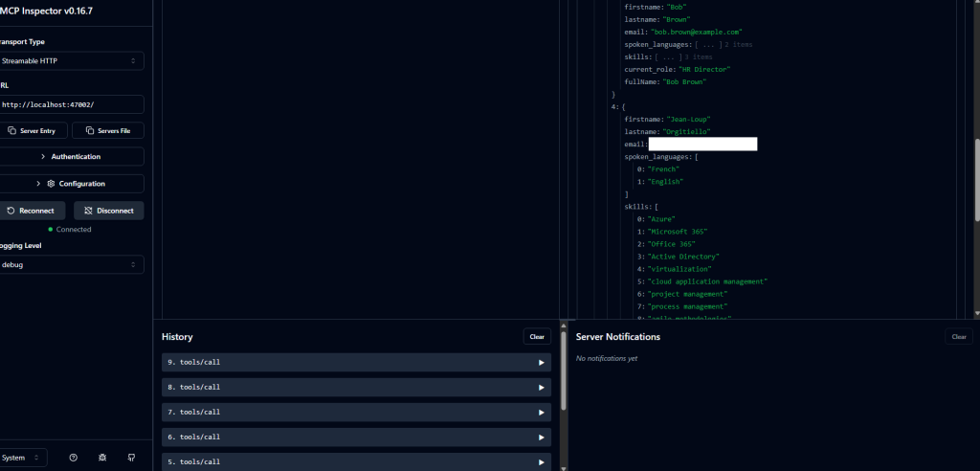Open the GitHub repository icon
This screenshot has width=980, height=471.
(131, 458)
